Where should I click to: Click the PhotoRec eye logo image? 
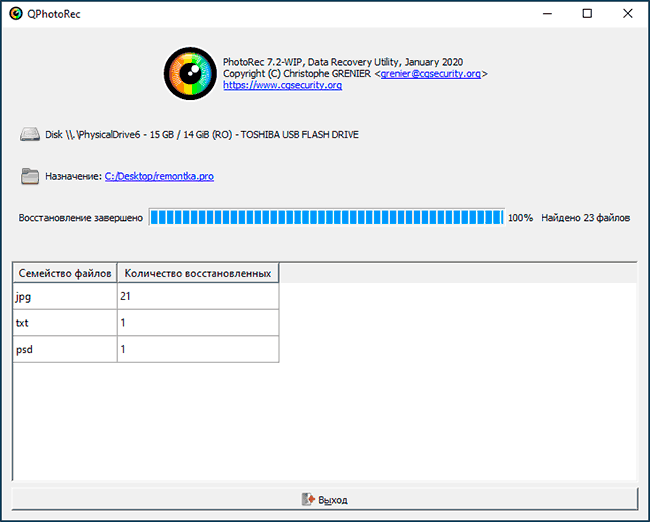tap(190, 74)
